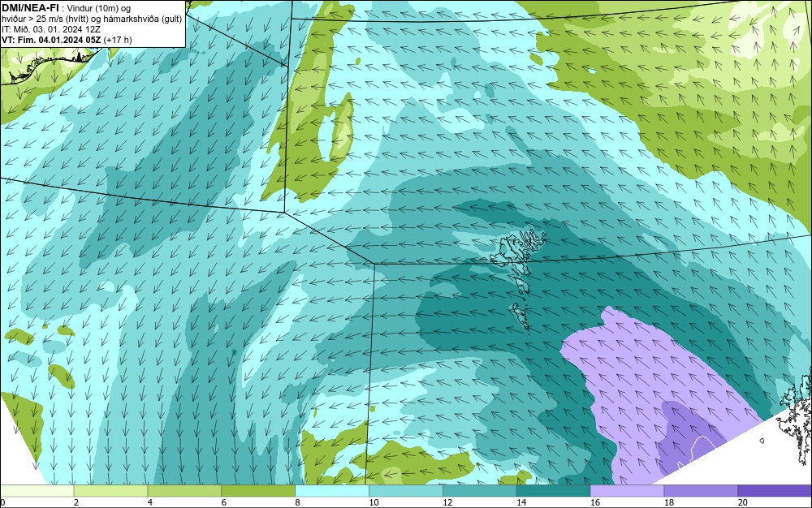Click the 10-12 m/s light teal legend swatch
The width and height of the screenshot is (812, 508).
[406, 491]
